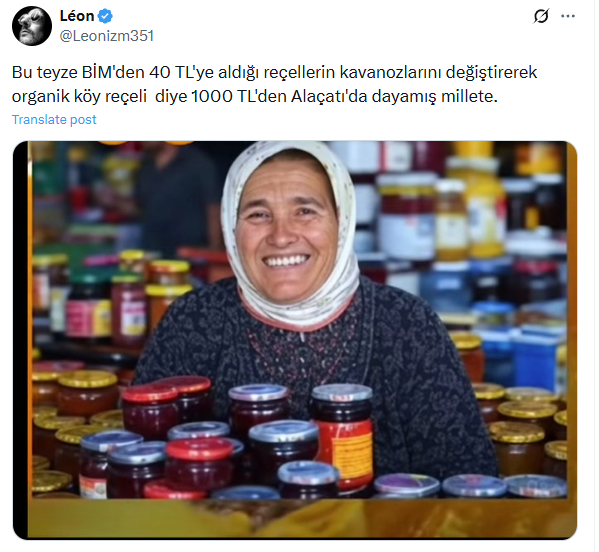Click the seller's smiling face to open the photo
Image resolution: width=599 pixels, height=552 pixels.
tap(287, 233)
